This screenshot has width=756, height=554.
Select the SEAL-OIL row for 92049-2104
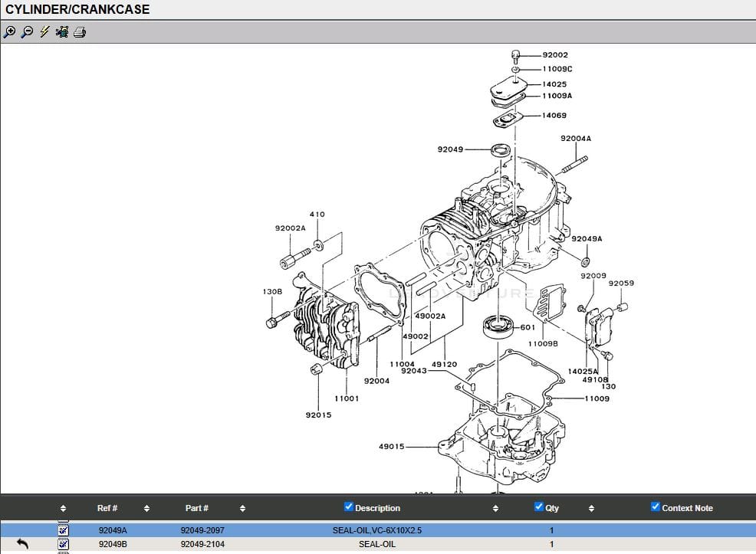click(x=377, y=545)
